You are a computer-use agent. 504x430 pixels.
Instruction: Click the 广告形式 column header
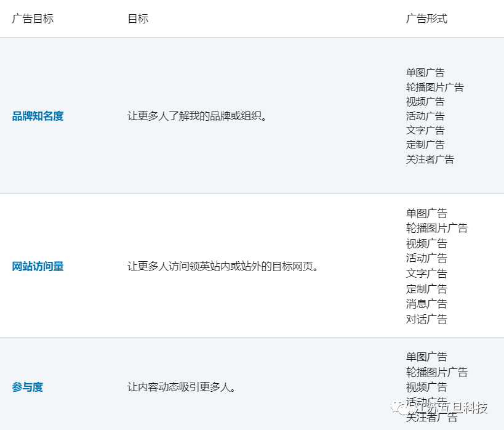(x=426, y=18)
